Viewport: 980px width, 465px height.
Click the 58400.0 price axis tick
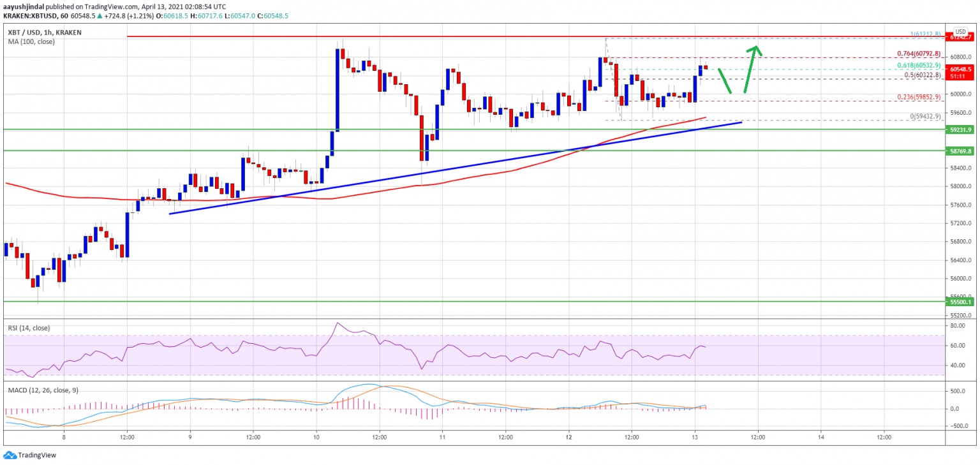click(961, 168)
